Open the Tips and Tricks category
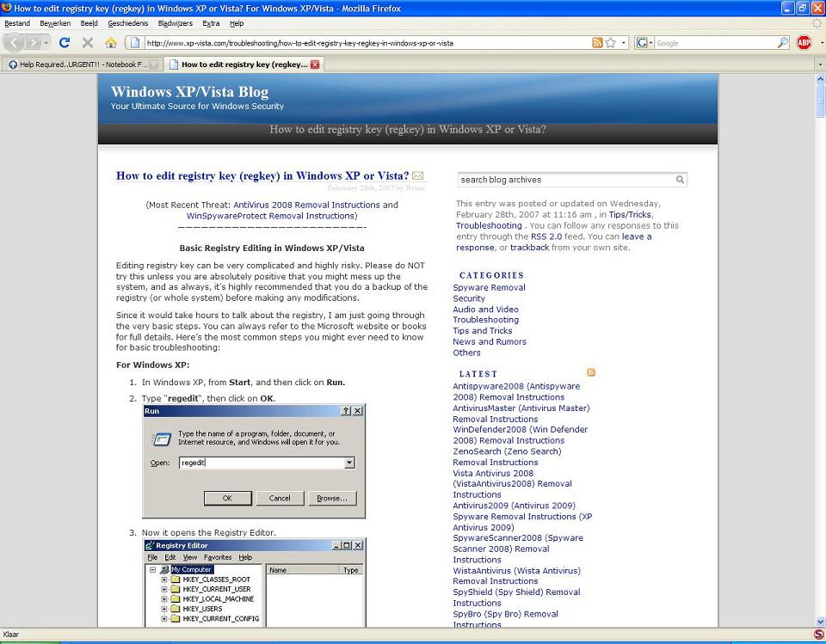The image size is (826, 644). click(483, 331)
